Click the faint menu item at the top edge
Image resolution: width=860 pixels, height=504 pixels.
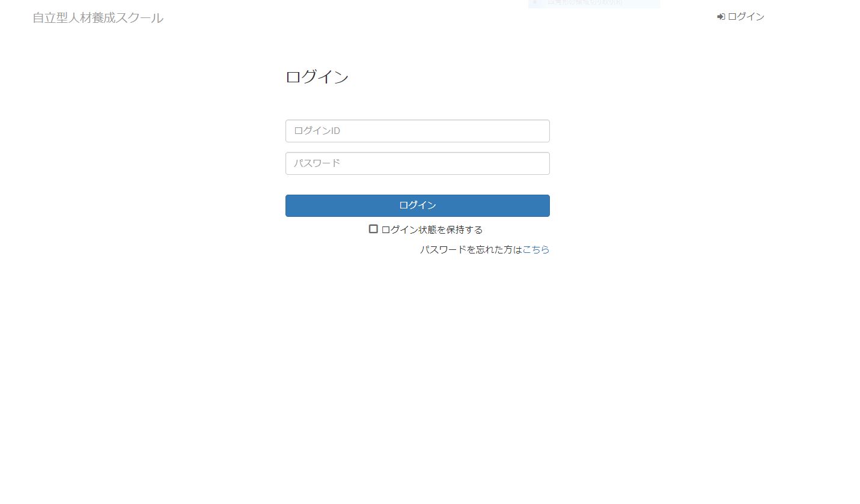(x=585, y=2)
